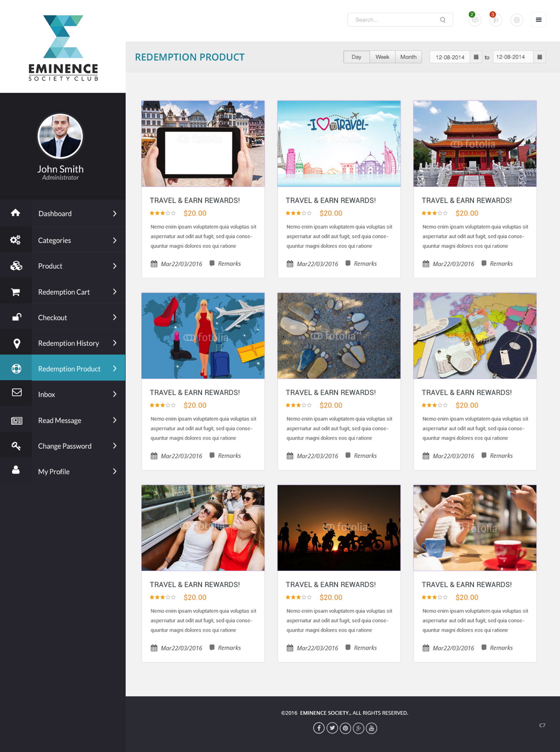Switch to Month view
Image resolution: width=560 pixels, height=752 pixels.
click(408, 57)
